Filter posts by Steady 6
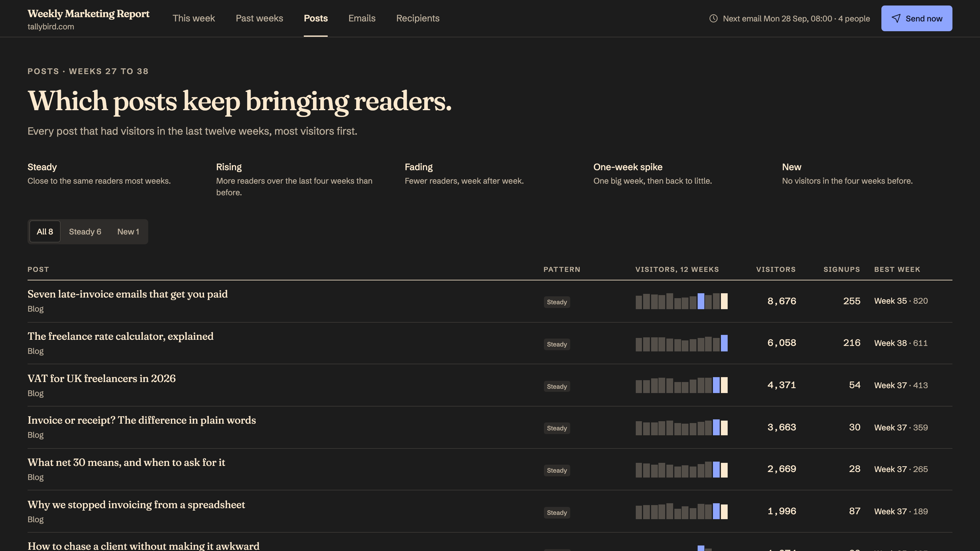Screen dimensions: 980x551 tap(85, 232)
